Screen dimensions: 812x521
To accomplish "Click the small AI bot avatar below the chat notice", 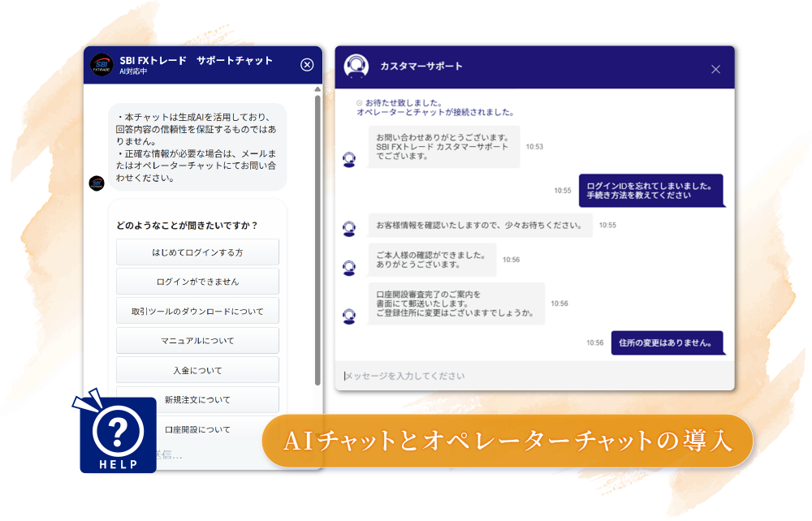I will (x=98, y=183).
